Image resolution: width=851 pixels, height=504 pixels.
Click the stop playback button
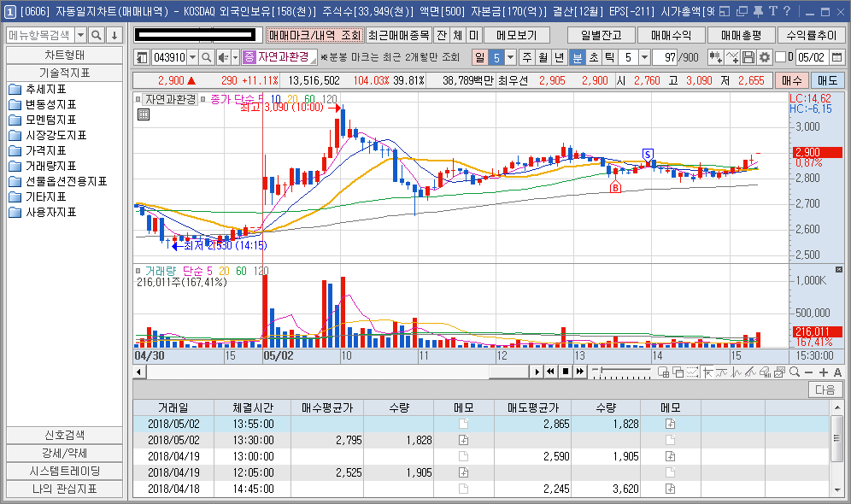point(566,372)
